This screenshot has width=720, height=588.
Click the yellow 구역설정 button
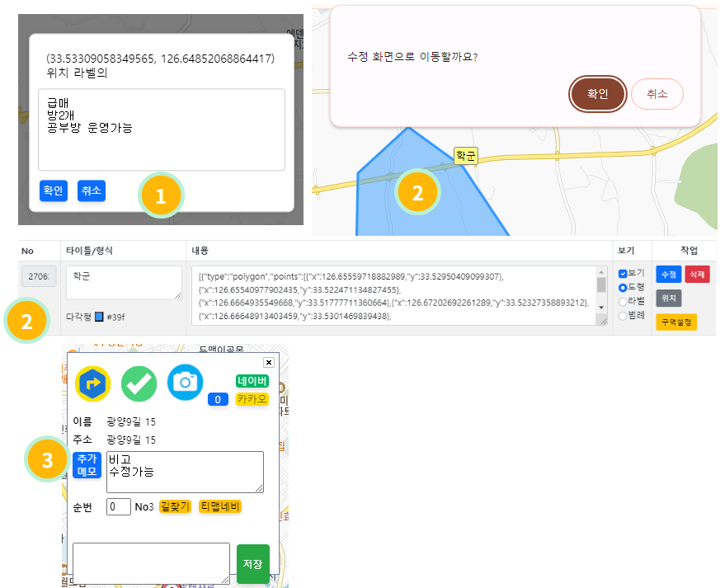click(x=676, y=322)
